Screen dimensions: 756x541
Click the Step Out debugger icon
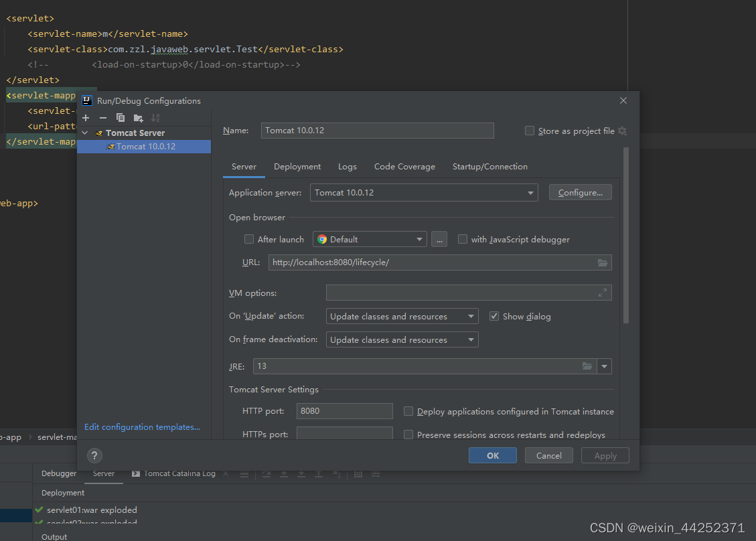tap(319, 474)
